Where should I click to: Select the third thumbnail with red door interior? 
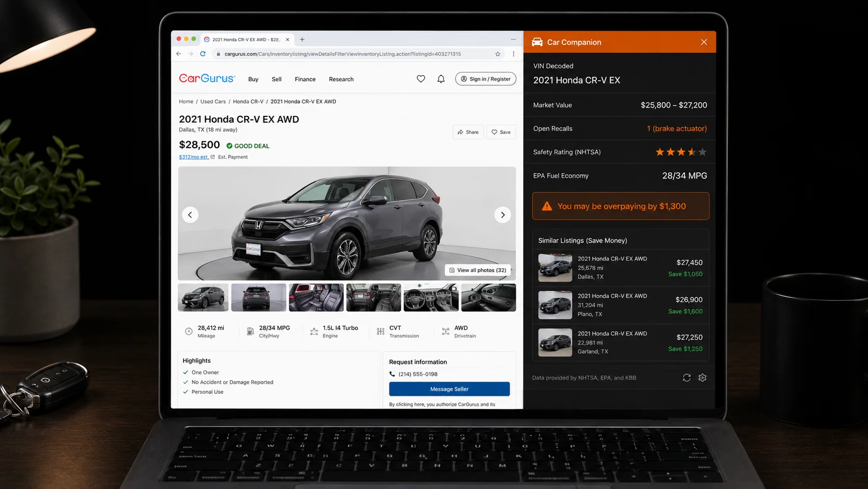(x=316, y=297)
